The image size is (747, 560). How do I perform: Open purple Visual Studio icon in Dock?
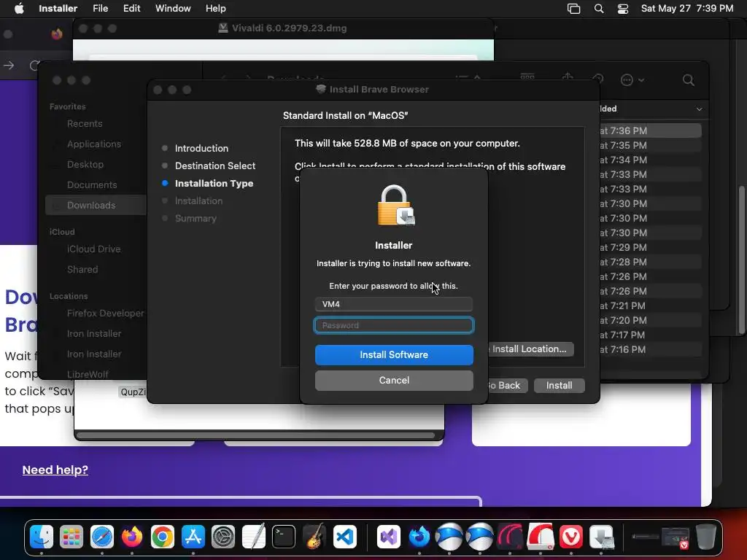[389, 537]
